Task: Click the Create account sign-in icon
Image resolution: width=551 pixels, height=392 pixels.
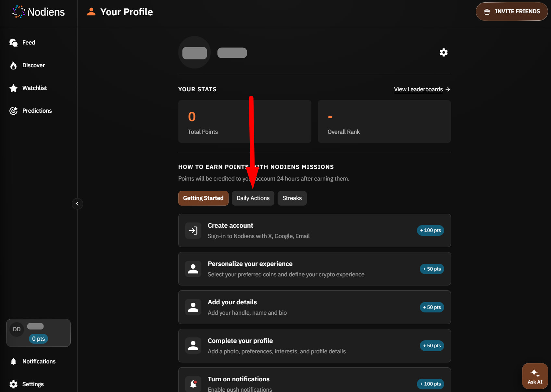Action: 193,231
